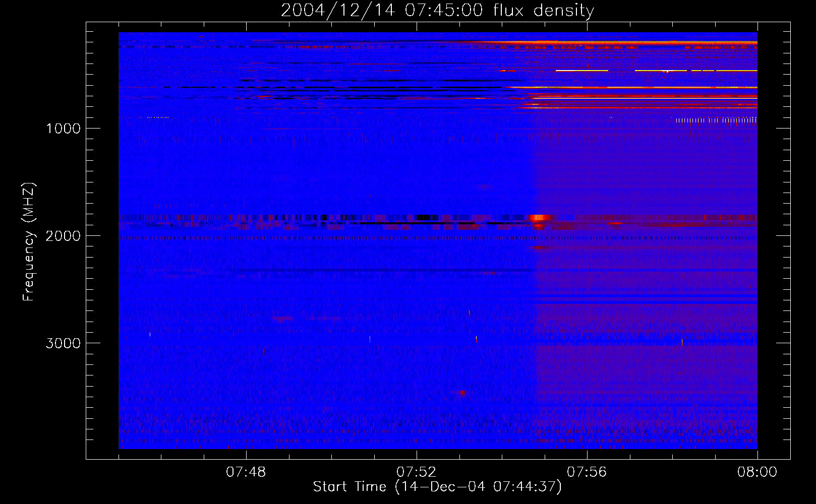Click the small red spot near 3450 MHz

click(x=461, y=392)
